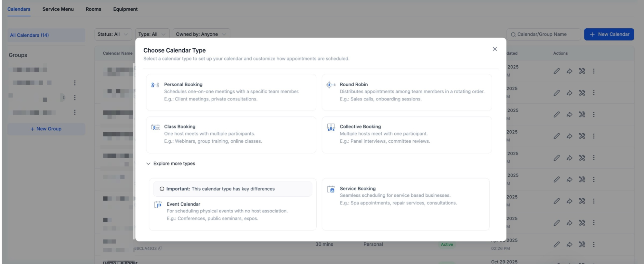Close the Choose Calendar Type dialog
This screenshot has height=264, width=644.
(x=495, y=49)
